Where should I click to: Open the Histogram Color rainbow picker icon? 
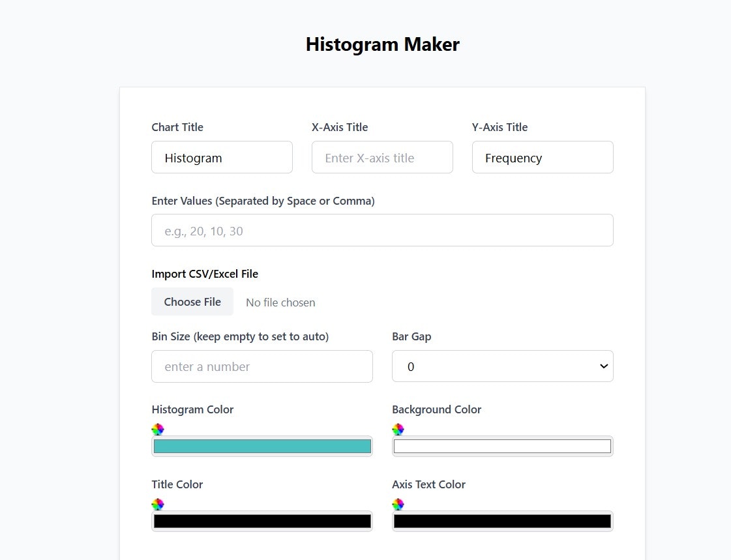point(157,429)
